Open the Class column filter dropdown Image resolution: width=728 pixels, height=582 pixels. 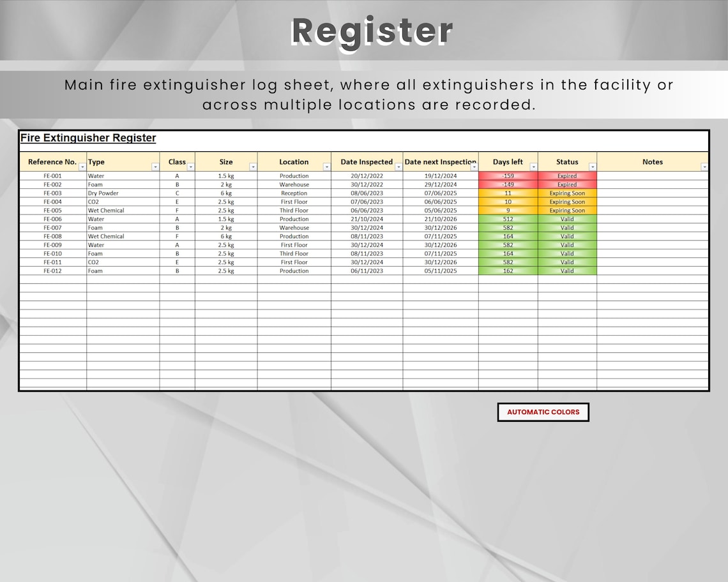point(191,167)
